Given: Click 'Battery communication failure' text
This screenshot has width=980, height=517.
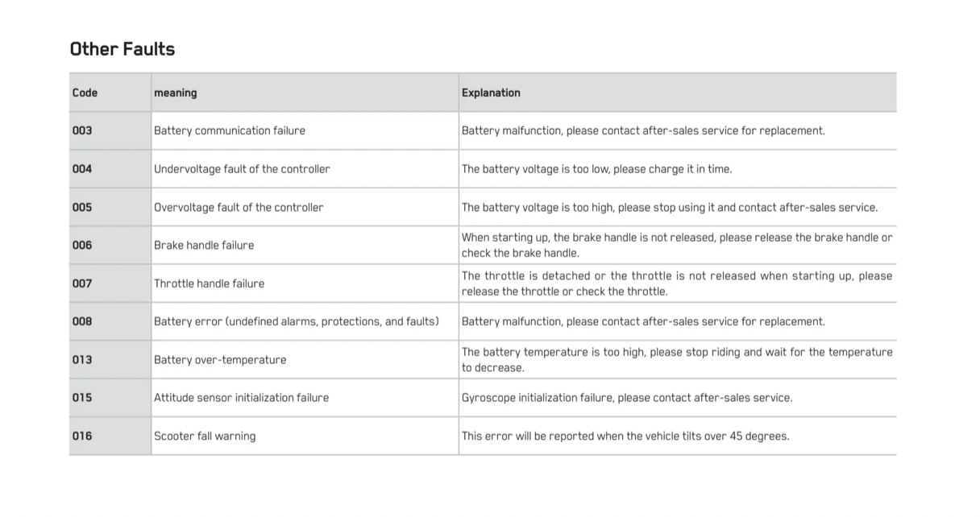Looking at the screenshot, I should [230, 130].
